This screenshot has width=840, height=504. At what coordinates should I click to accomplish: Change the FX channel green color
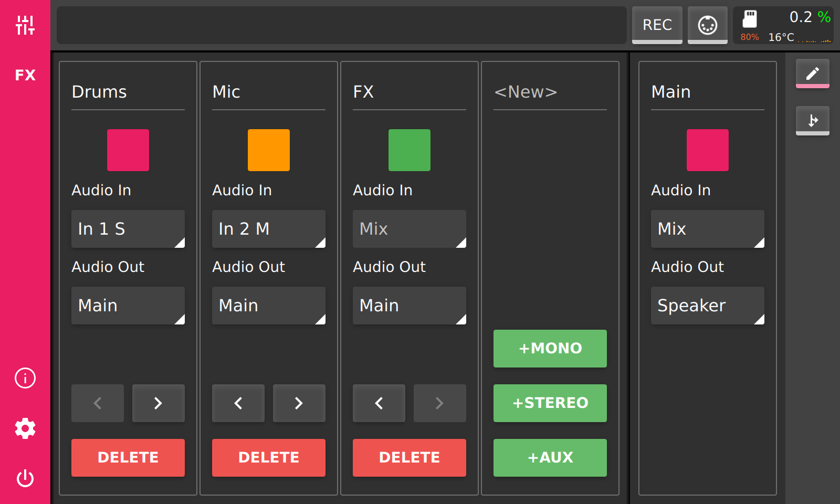409,150
